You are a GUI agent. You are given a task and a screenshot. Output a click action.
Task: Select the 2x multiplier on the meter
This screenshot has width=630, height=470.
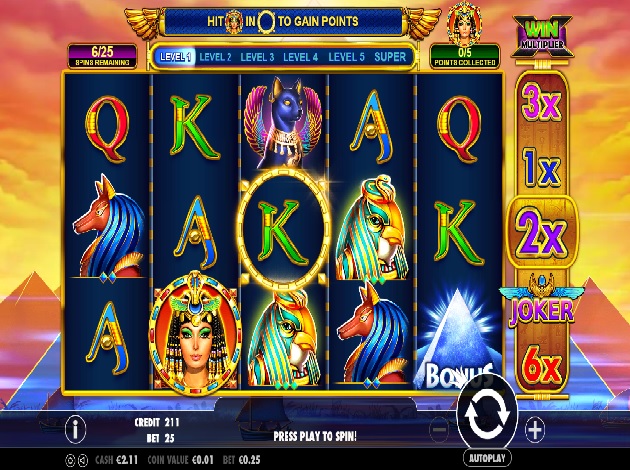click(542, 233)
